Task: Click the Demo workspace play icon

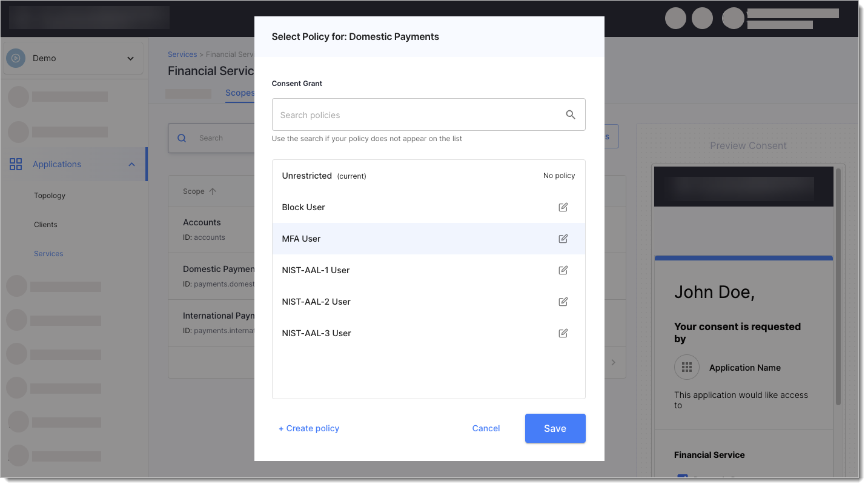Action: tap(16, 58)
